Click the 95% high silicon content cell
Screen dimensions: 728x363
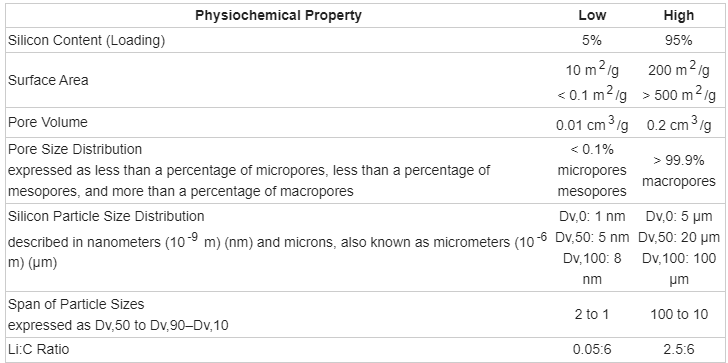(x=679, y=40)
